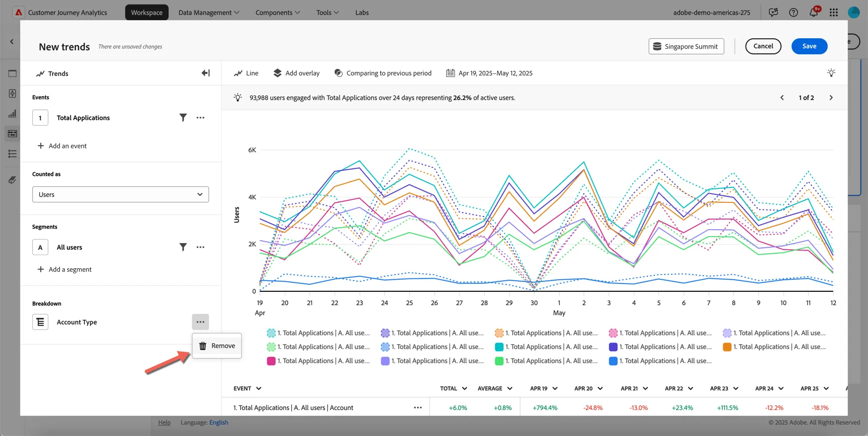Open the help question mark icon
The width and height of the screenshot is (868, 436).
coord(794,12)
